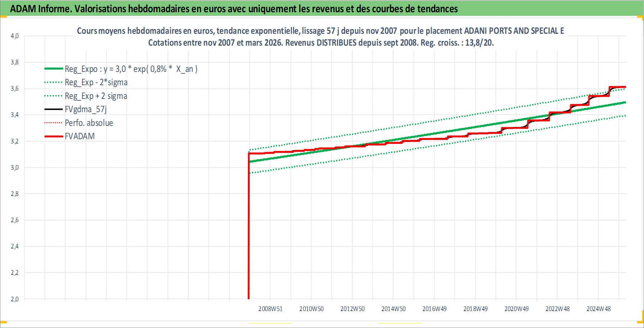Click x-axis label '2024W48'
Viewport: 644px width, 328px height.
[599, 309]
